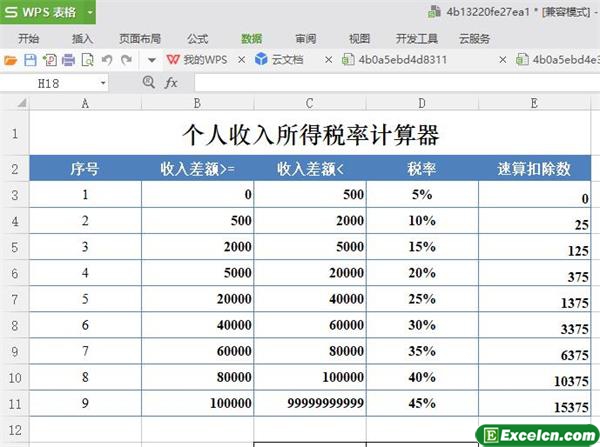Image resolution: width=600 pixels, height=447 pixels.
Task: Click the cell containing 99999999999
Action: [310, 403]
